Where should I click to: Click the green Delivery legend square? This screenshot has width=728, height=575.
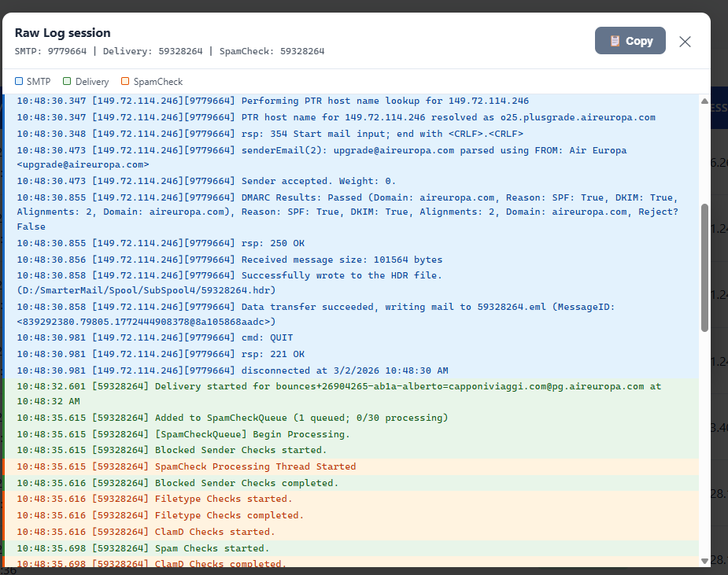(68, 81)
